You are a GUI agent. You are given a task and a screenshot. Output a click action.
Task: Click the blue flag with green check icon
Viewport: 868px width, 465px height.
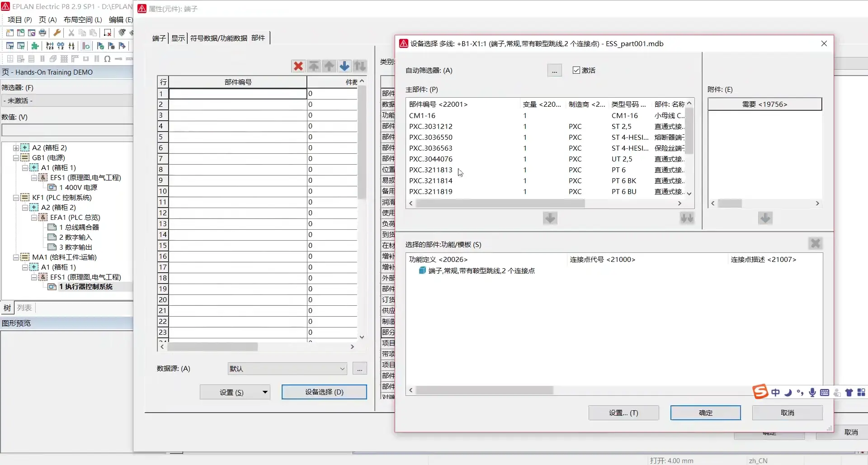[100, 46]
